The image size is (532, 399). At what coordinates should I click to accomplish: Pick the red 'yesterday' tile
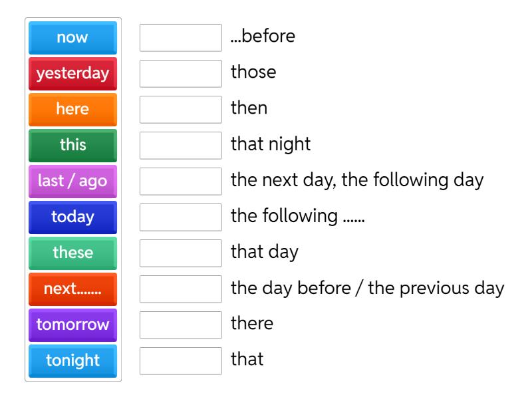coord(72,74)
